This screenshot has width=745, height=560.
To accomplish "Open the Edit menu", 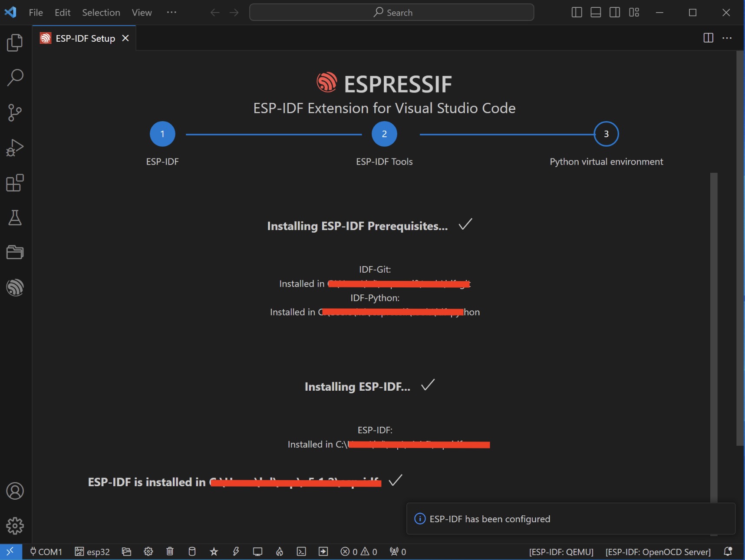I will (63, 13).
